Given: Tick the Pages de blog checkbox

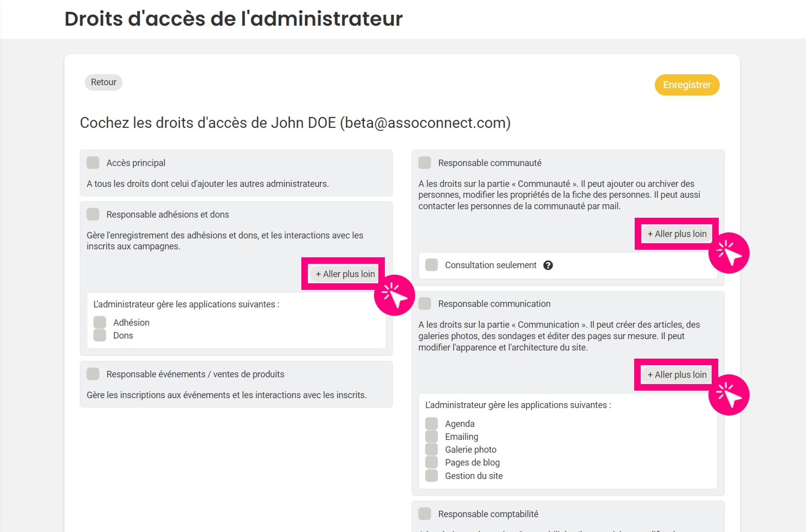Looking at the screenshot, I should pos(431,463).
